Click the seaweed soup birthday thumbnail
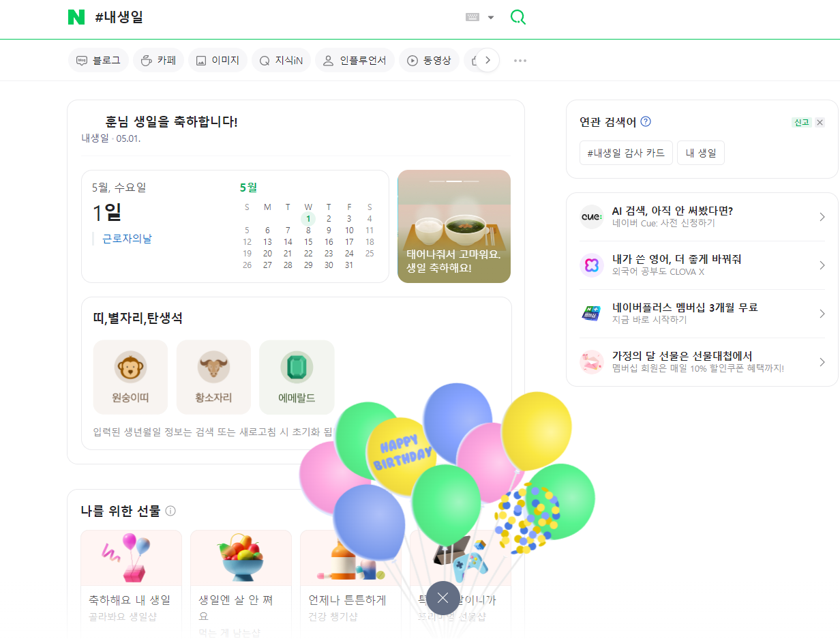840x639 pixels. click(x=454, y=226)
